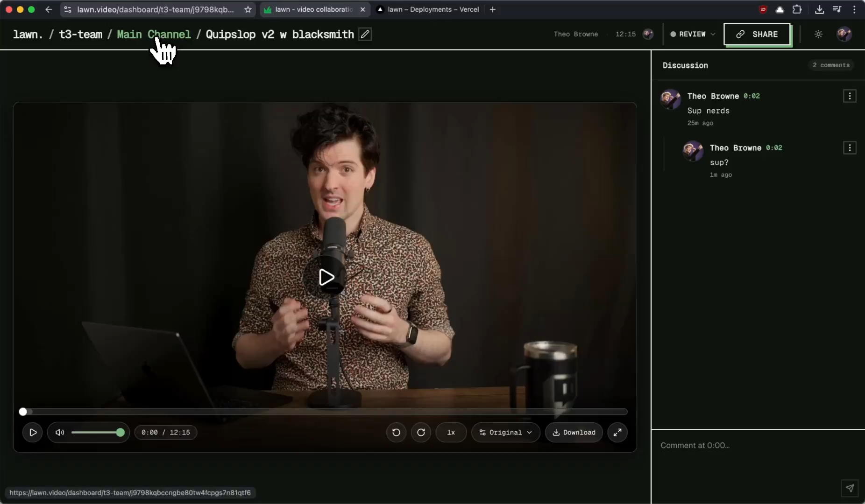Click the play button in control bar
The width and height of the screenshot is (865, 504).
point(33,432)
